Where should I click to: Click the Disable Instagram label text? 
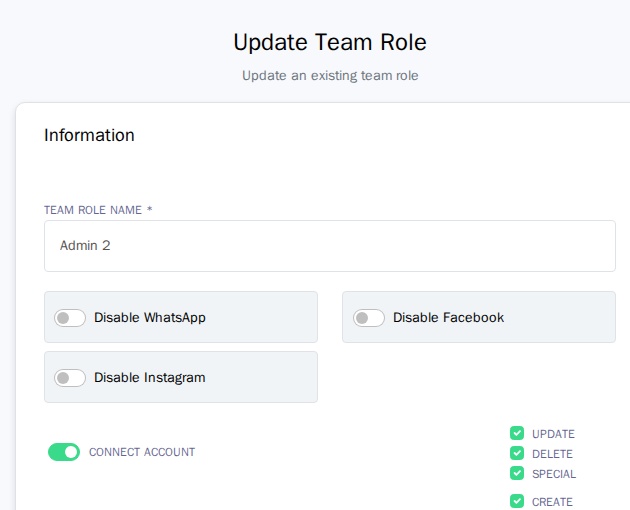point(149,377)
